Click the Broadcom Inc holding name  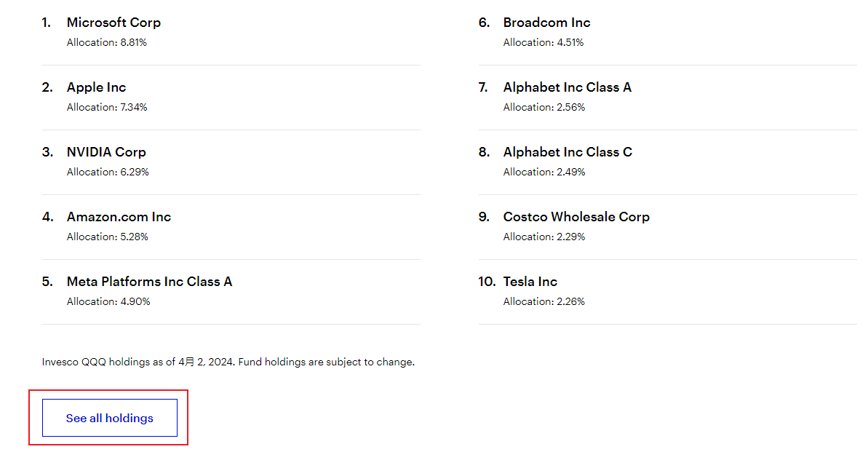click(546, 23)
